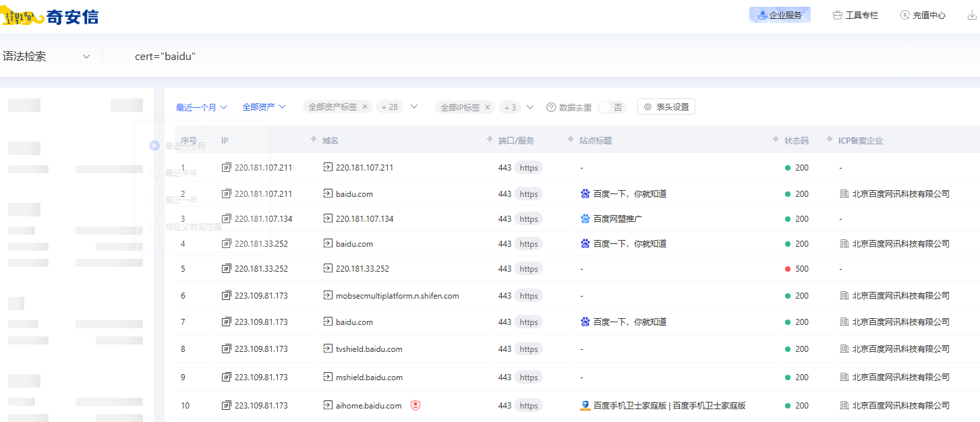Viewport: 980px width, 422px height.
Task: Open domain link baidu.com in row 7
Action: (x=354, y=322)
